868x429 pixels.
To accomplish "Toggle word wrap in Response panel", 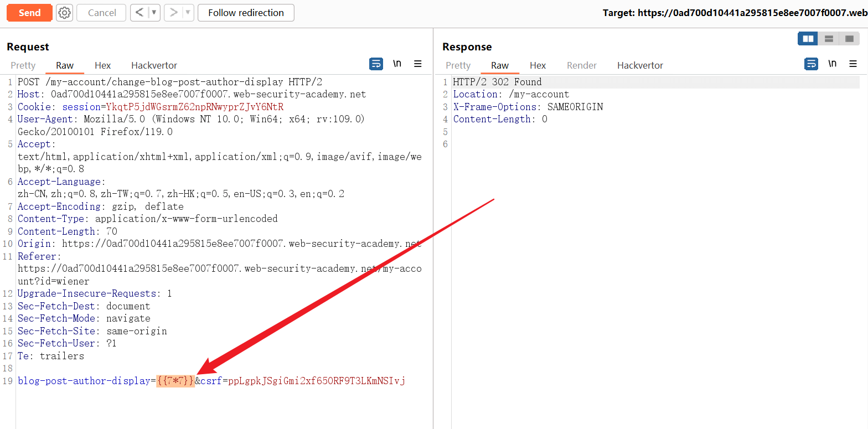I will coord(811,64).
